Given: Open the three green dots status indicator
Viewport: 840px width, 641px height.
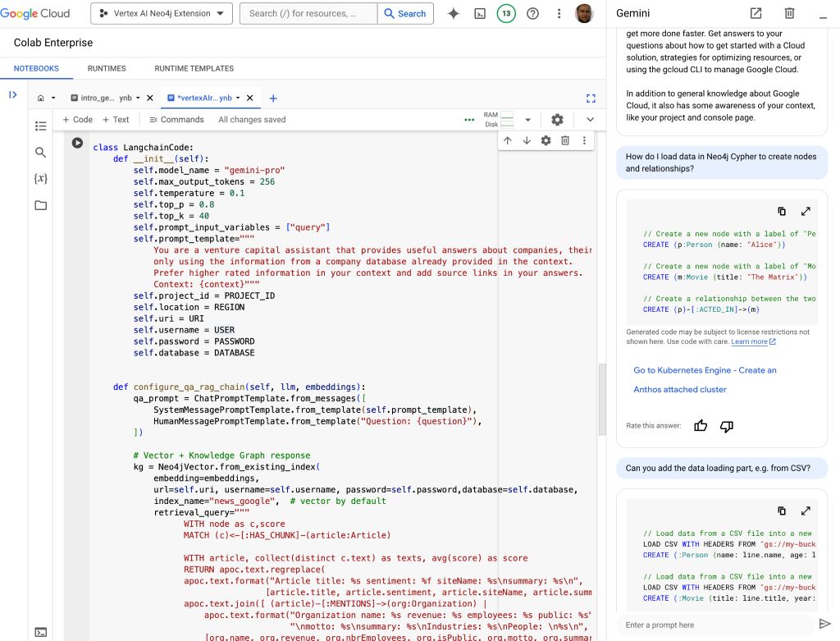Looking at the screenshot, I should tap(469, 120).
